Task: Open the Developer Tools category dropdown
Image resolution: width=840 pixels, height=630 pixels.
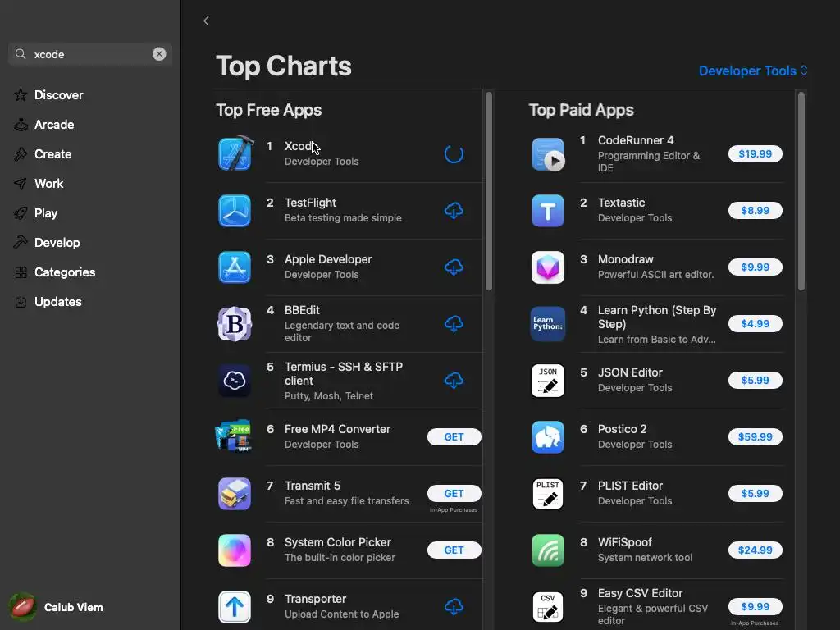Action: [753, 71]
